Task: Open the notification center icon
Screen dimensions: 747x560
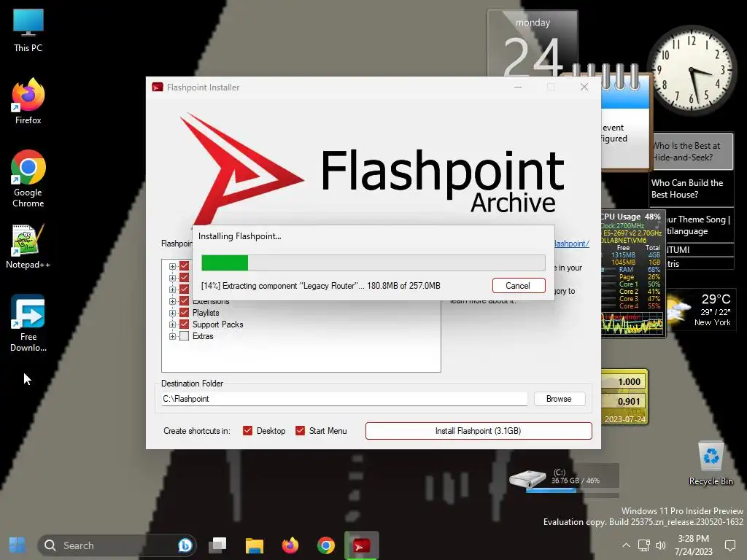Action: pyautogui.click(x=729, y=545)
